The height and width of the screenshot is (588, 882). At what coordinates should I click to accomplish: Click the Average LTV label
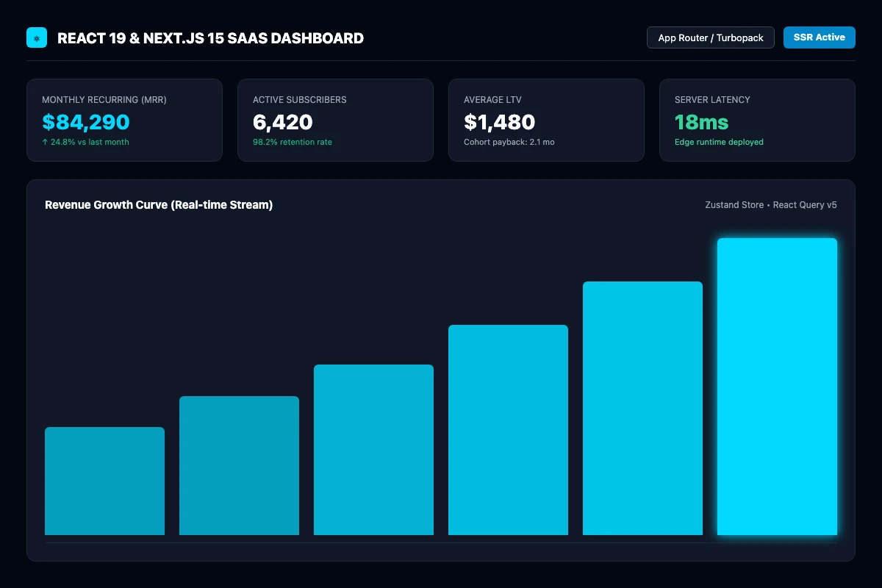click(493, 99)
